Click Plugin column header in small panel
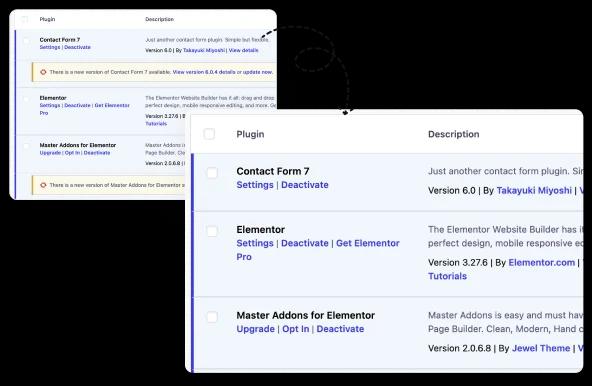Screen dimensions: 592x386 tap(47, 19)
